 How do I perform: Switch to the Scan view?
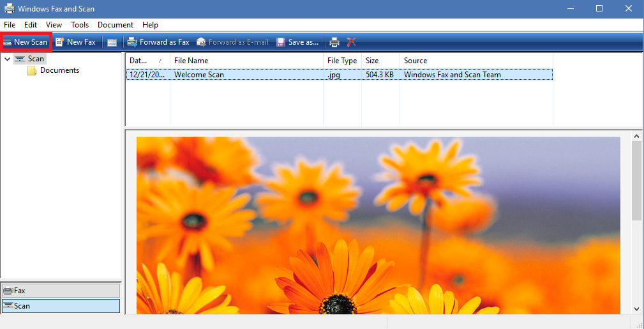tap(61, 305)
